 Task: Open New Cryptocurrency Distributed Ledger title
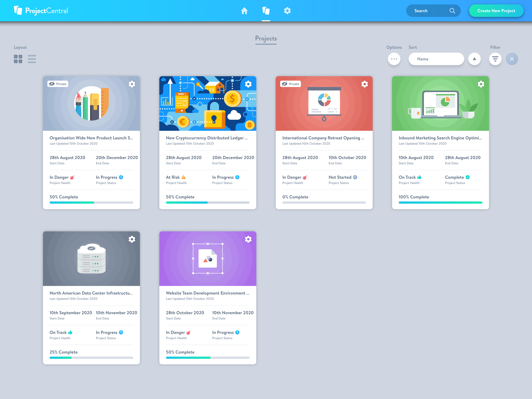coord(207,138)
